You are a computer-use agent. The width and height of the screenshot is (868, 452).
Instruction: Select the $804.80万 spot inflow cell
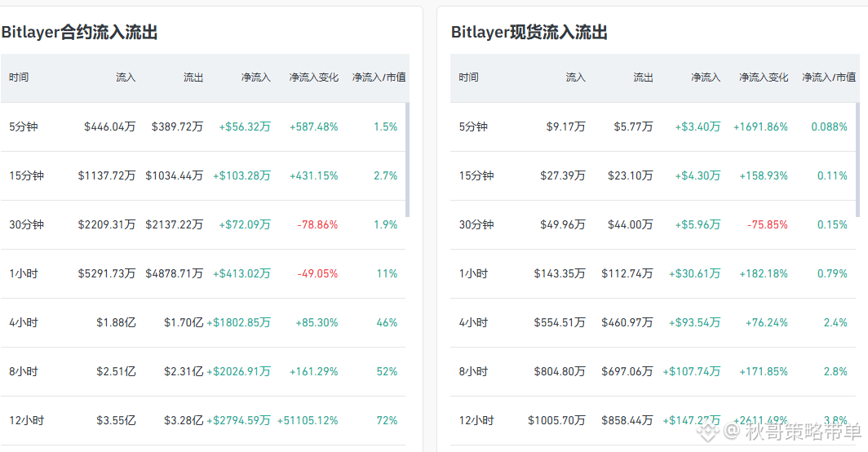(560, 371)
